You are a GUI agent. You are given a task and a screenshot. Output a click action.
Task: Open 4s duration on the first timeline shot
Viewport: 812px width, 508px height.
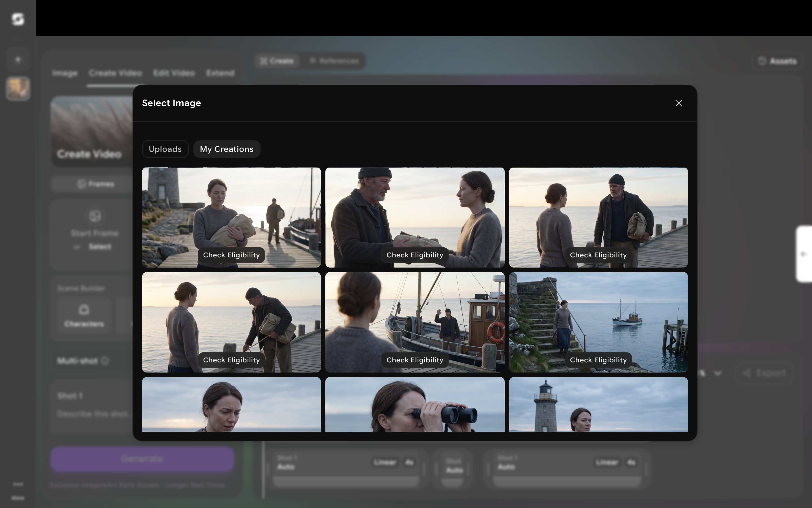[409, 463]
